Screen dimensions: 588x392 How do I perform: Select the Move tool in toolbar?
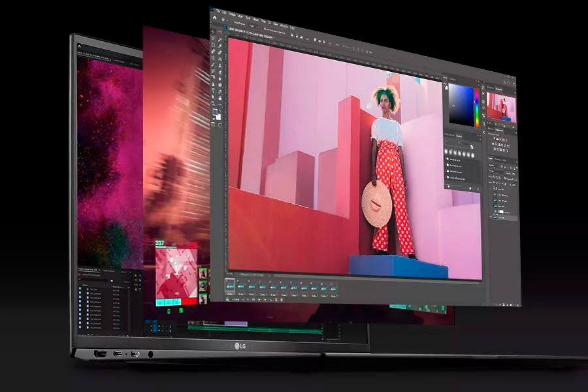[x=212, y=32]
